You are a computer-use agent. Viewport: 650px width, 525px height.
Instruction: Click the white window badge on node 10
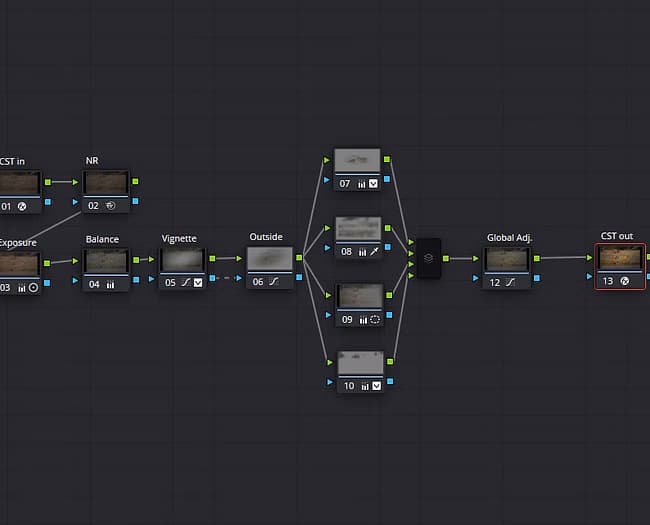[x=376, y=386]
